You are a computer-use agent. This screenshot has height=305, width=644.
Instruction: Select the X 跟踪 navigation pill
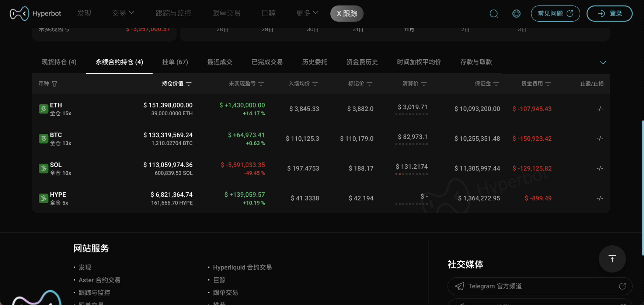tap(347, 14)
